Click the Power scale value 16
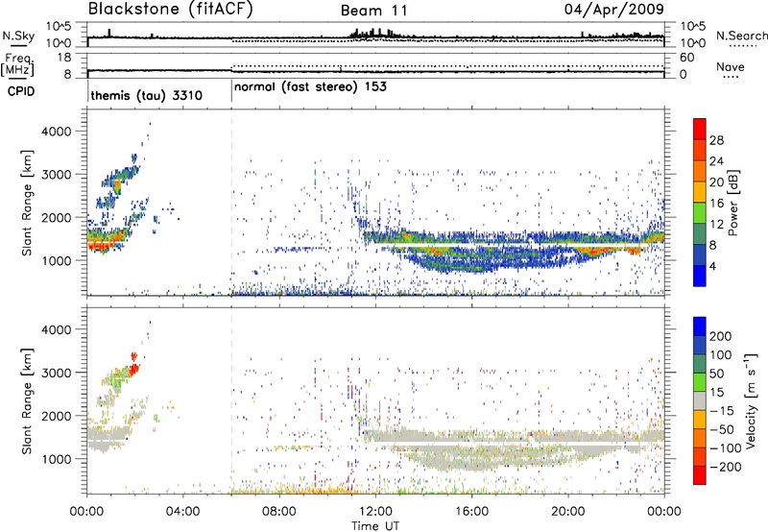 coord(716,204)
